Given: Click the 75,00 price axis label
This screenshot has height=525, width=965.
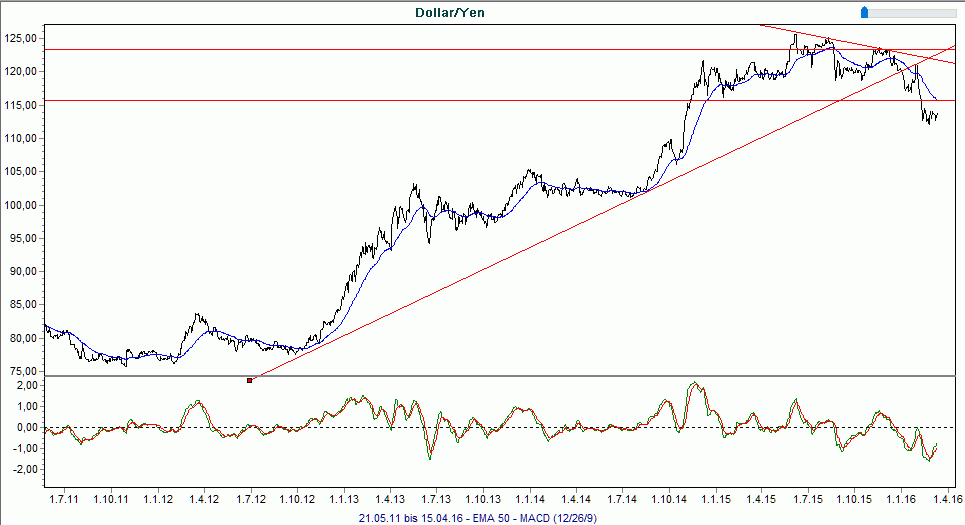Looking at the screenshot, I should click(23, 371).
